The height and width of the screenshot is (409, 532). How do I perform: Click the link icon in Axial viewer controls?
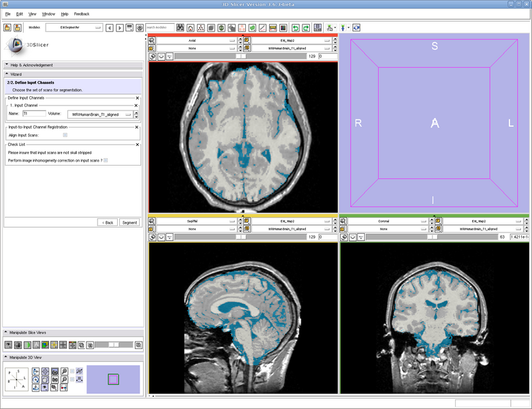tap(153, 57)
